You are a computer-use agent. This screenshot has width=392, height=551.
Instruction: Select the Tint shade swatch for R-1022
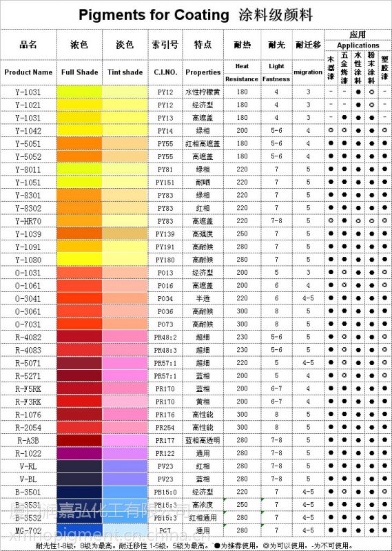(125, 453)
